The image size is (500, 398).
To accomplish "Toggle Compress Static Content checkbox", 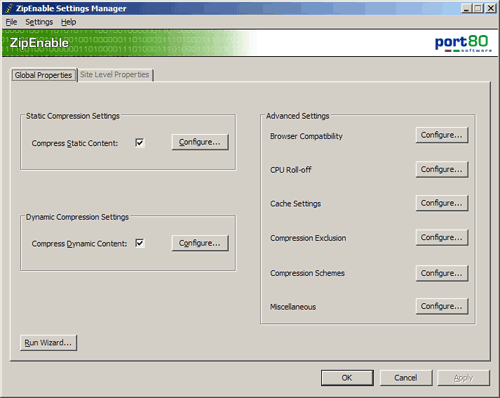I will point(140,143).
